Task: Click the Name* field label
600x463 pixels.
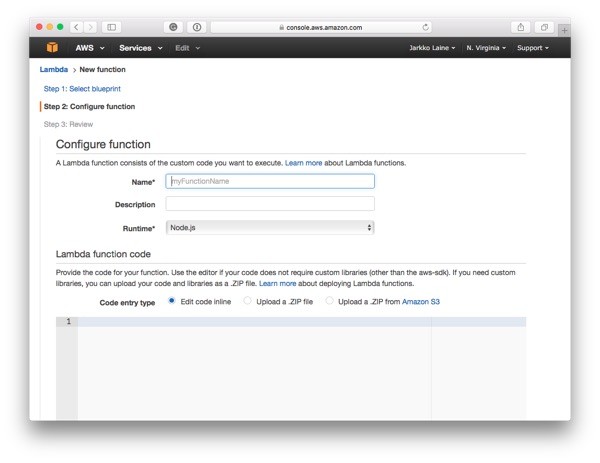Action: pyautogui.click(x=143, y=182)
